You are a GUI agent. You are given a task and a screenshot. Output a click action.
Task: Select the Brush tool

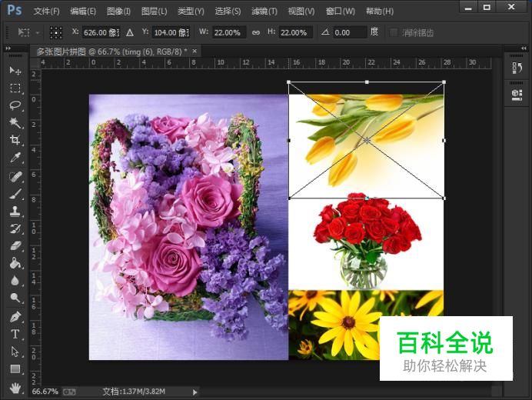click(15, 194)
